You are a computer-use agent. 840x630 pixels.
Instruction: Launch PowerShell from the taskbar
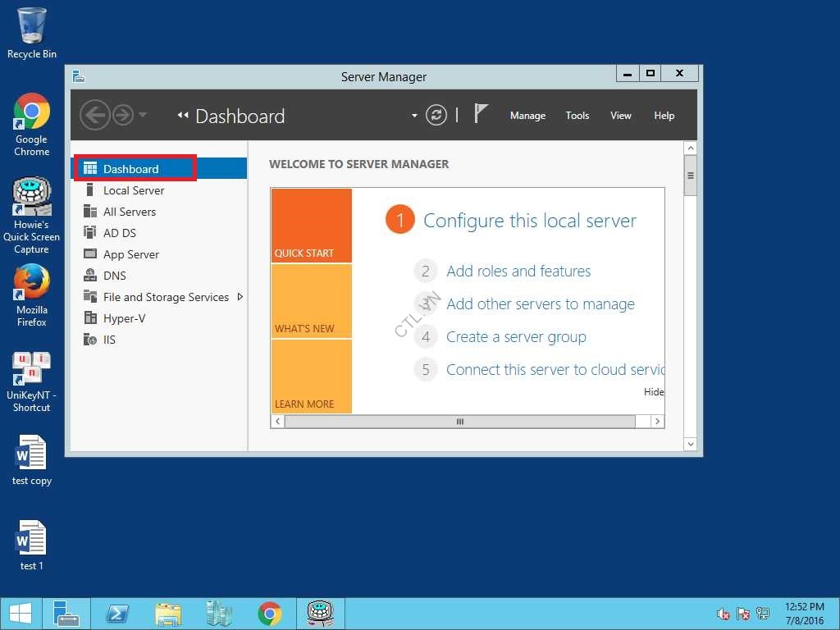[x=117, y=614]
